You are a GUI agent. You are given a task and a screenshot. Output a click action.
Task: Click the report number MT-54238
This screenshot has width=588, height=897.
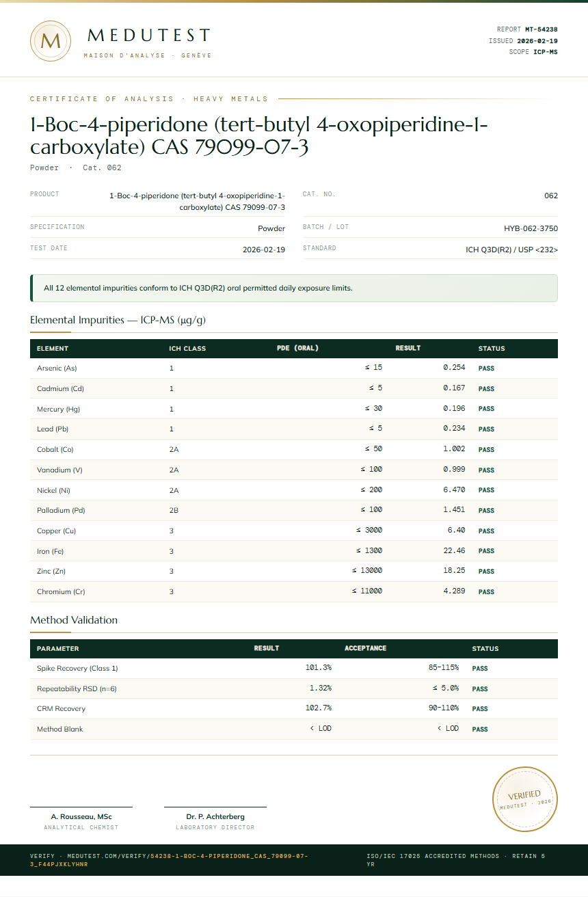[541, 29]
